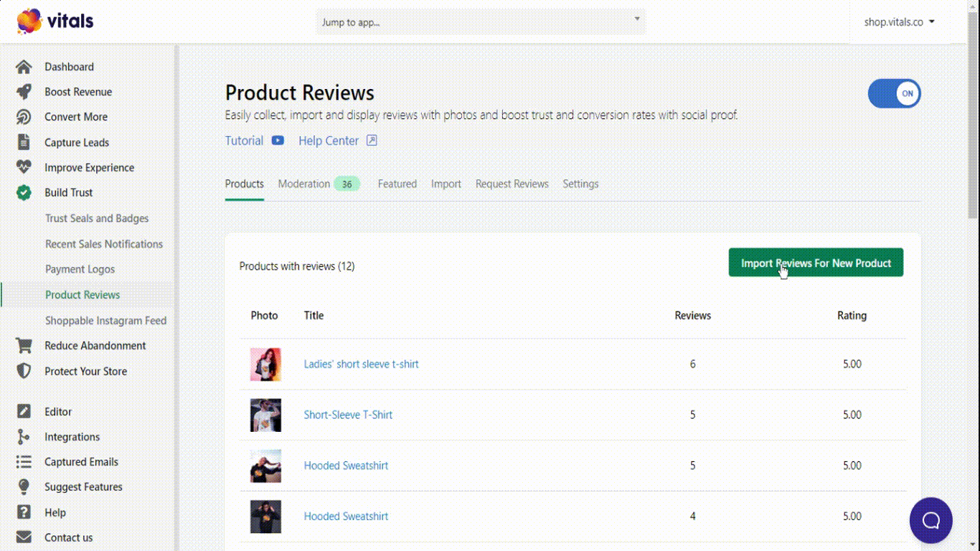Click the Rating column header
This screenshot has height=551, width=980.
click(x=852, y=315)
